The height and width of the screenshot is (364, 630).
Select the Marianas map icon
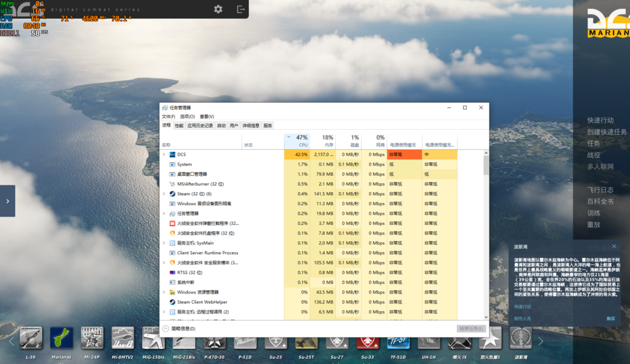[61, 338]
